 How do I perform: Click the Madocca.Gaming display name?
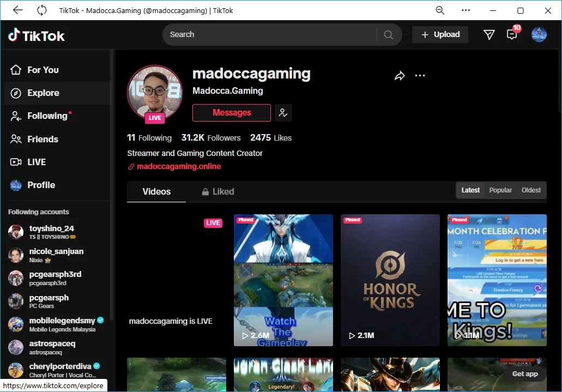click(x=228, y=91)
